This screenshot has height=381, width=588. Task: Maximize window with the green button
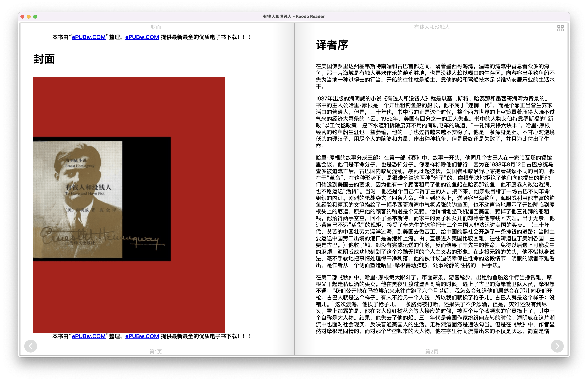[35, 17]
